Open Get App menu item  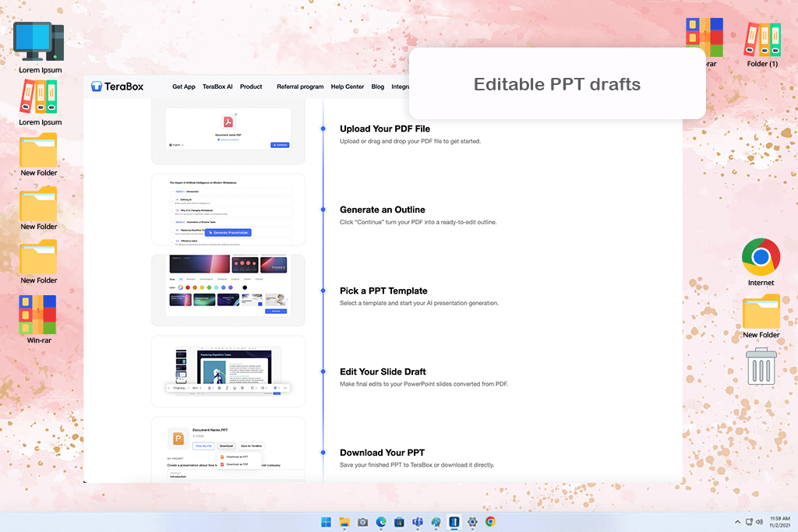(x=184, y=87)
